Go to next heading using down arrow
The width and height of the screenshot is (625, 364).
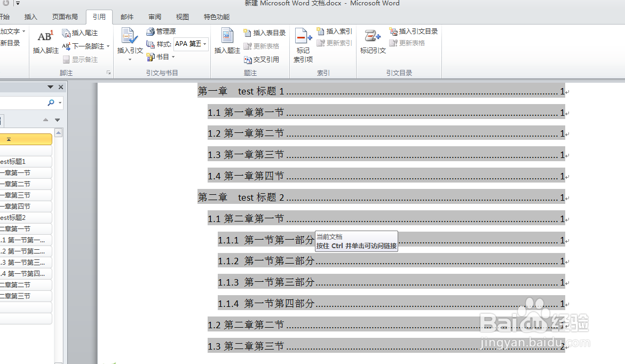(58, 120)
